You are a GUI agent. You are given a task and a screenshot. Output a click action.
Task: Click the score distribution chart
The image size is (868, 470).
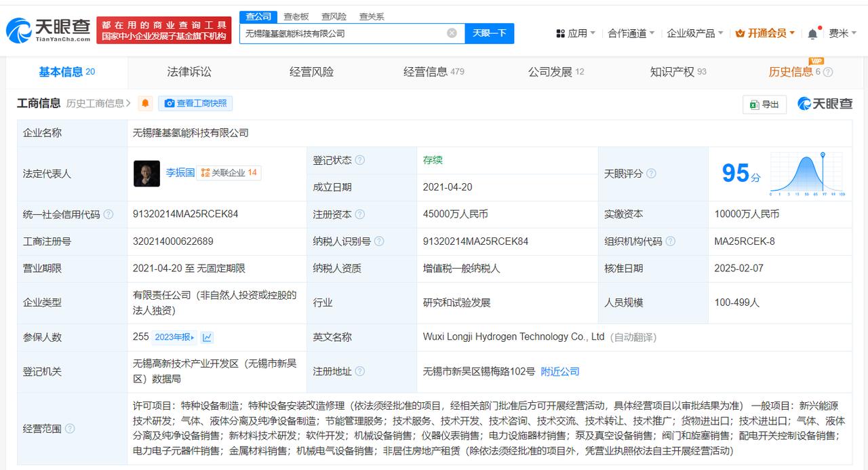tap(808, 174)
